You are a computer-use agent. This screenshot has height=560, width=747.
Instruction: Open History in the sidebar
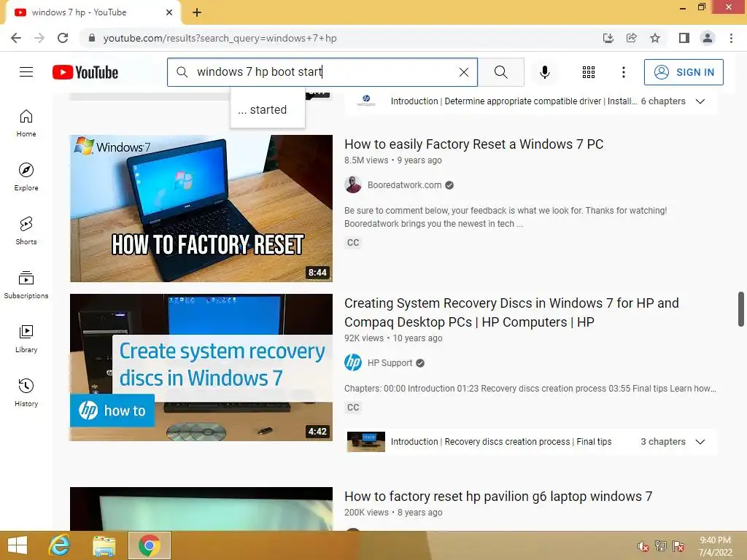(x=26, y=392)
